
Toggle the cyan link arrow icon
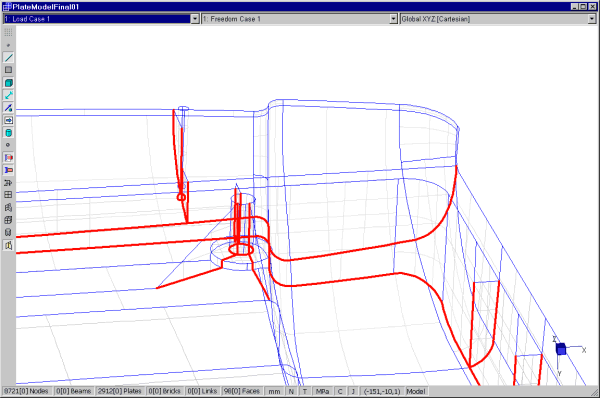[8, 95]
